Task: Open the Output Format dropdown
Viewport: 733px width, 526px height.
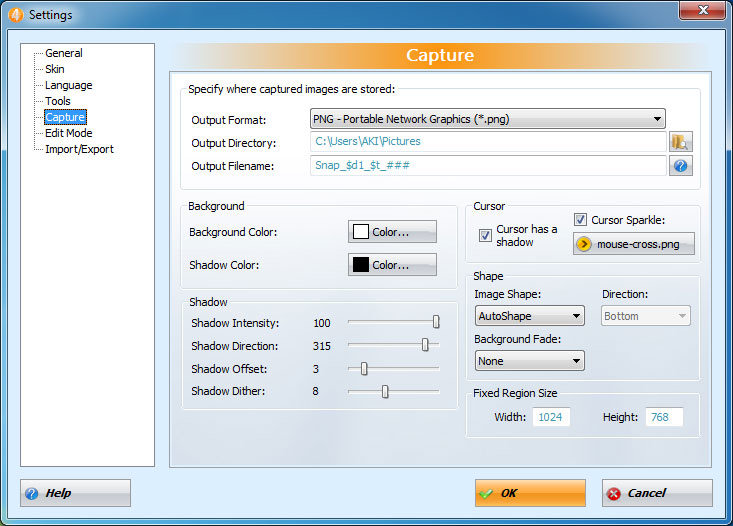Action: click(487, 119)
